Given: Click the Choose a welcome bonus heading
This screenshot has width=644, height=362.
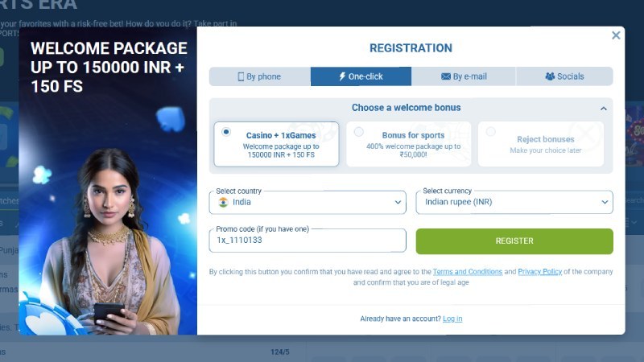Looking at the screenshot, I should pyautogui.click(x=407, y=108).
